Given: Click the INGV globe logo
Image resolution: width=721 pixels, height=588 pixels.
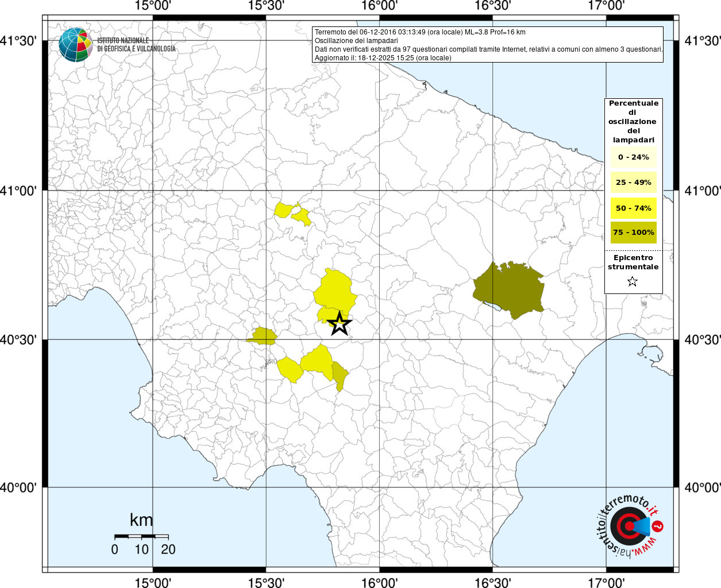Looking at the screenshot, I should click(76, 45).
